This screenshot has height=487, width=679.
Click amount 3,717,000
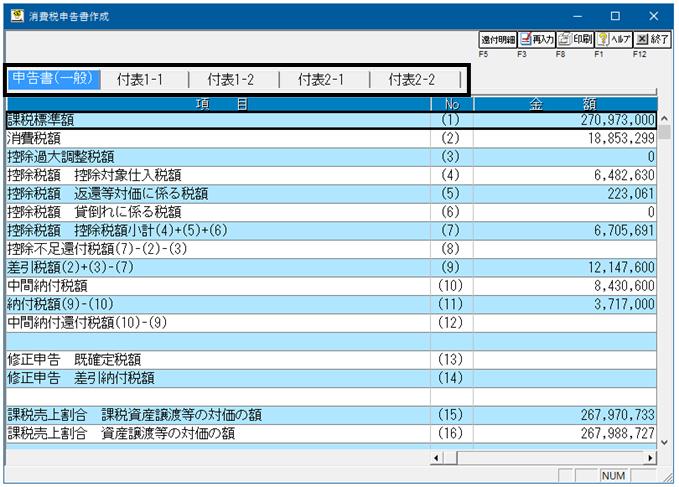(x=624, y=304)
